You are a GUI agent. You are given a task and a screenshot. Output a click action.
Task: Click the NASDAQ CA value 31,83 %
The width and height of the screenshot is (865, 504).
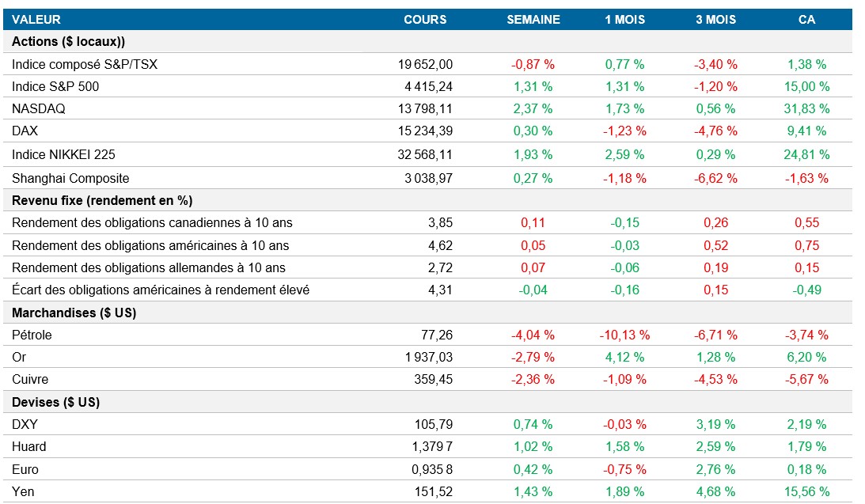(806, 108)
